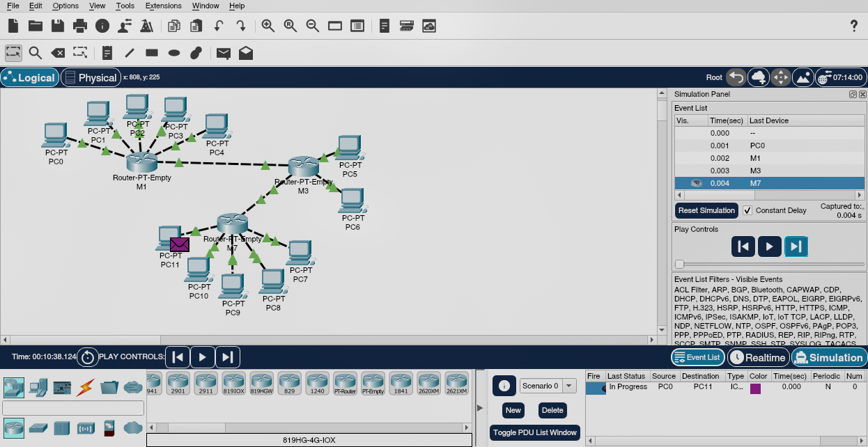Click the purple PDU color swatch
Viewport: 868px width, 447px height.
click(755, 388)
